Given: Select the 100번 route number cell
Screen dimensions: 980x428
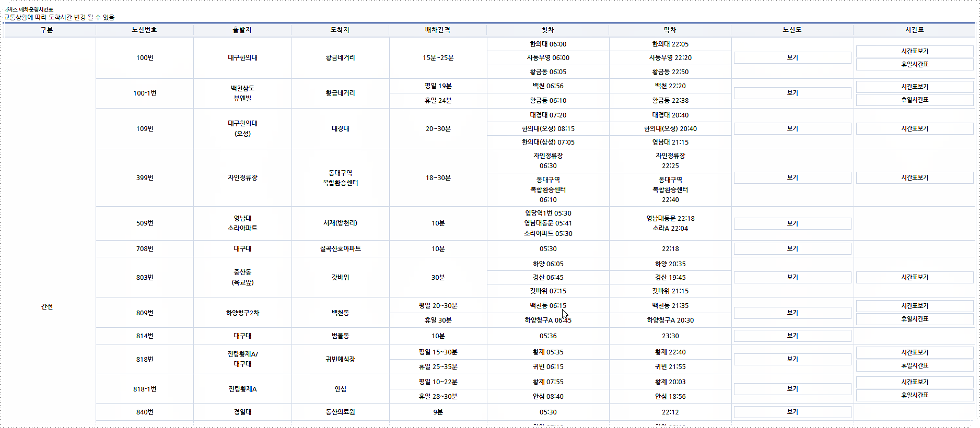Looking at the screenshot, I should pos(145,58).
